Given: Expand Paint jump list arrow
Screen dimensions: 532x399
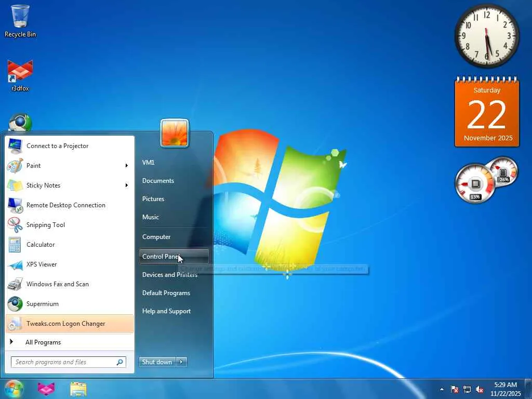Looking at the screenshot, I should click(127, 166).
